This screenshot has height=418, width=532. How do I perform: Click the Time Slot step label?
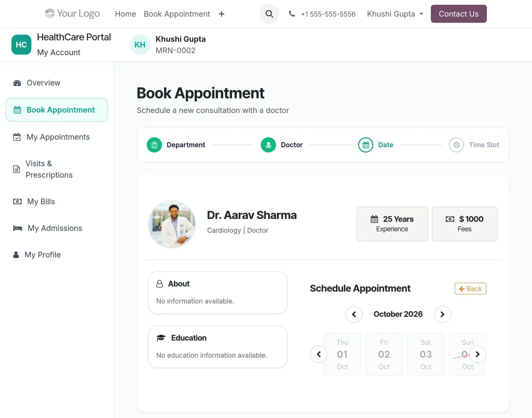(x=484, y=145)
